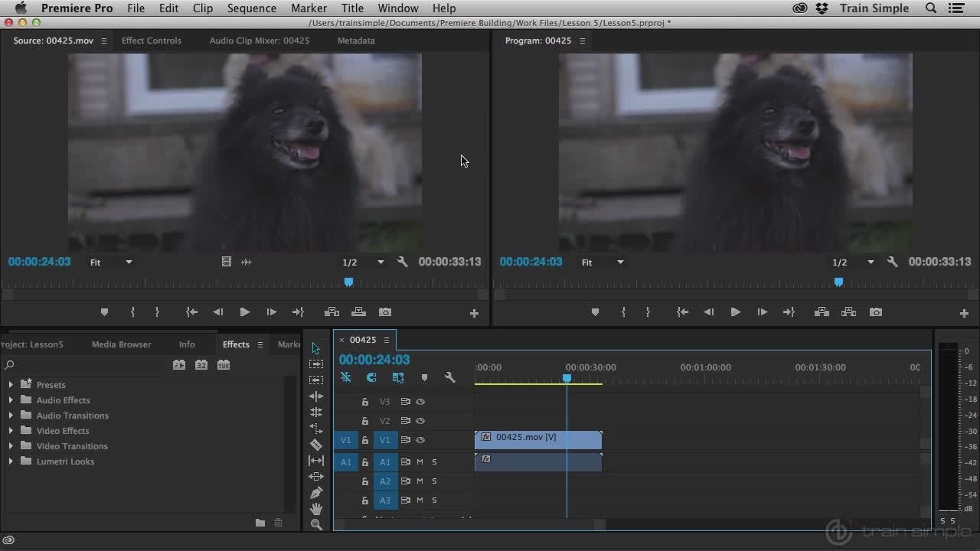The height and width of the screenshot is (551, 980).
Task: Toggle V3 track output eye
Action: pos(420,402)
